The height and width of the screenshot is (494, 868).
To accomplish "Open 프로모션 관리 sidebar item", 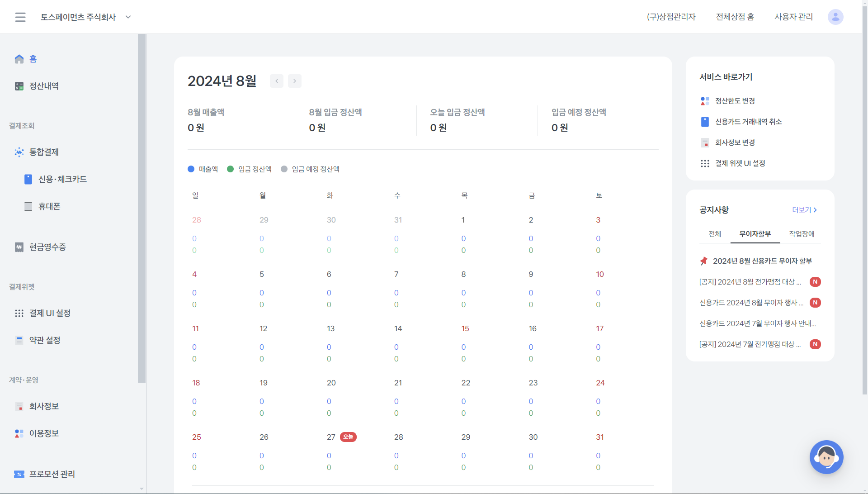I will [52, 474].
